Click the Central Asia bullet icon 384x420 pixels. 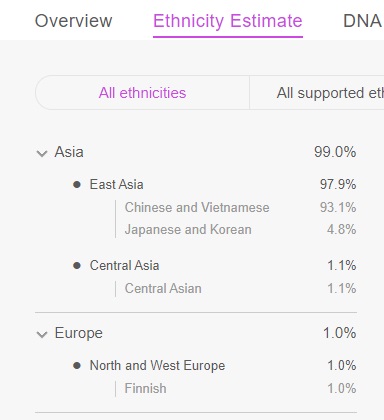[77, 266]
